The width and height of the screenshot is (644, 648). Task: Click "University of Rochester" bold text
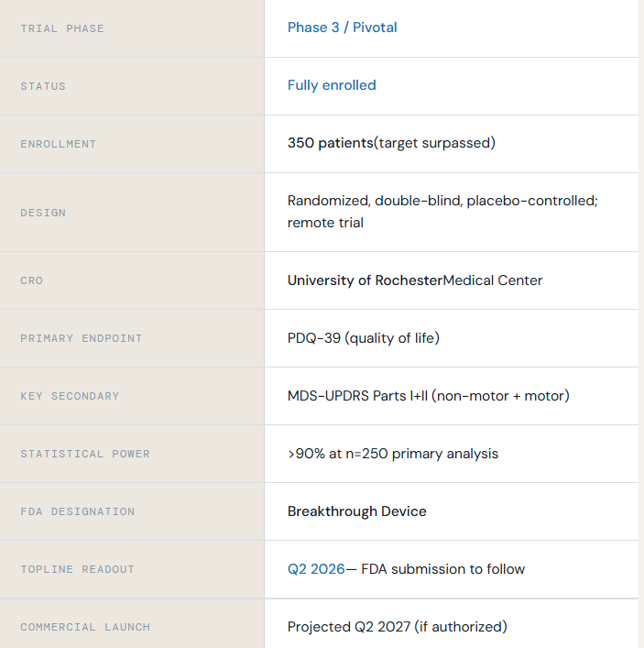click(x=365, y=280)
